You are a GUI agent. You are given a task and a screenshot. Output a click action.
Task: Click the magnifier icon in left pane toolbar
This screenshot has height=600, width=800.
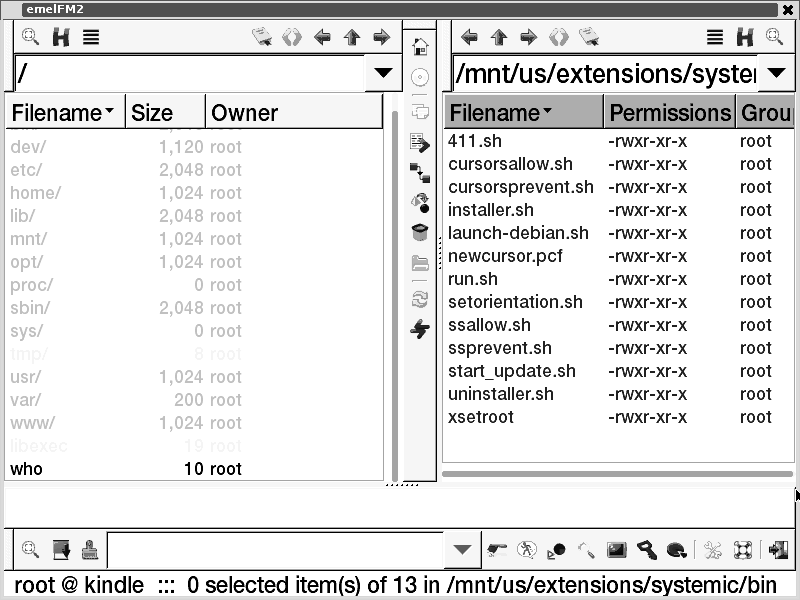click(30, 38)
